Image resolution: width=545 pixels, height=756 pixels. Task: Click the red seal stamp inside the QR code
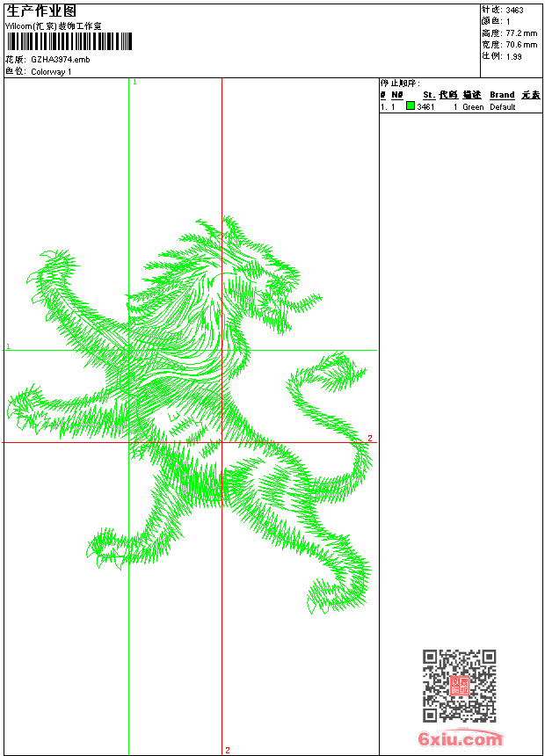tap(460, 686)
